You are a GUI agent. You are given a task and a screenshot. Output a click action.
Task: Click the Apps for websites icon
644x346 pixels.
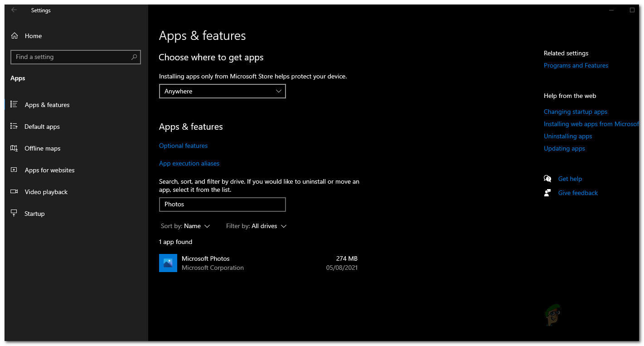[x=14, y=170]
